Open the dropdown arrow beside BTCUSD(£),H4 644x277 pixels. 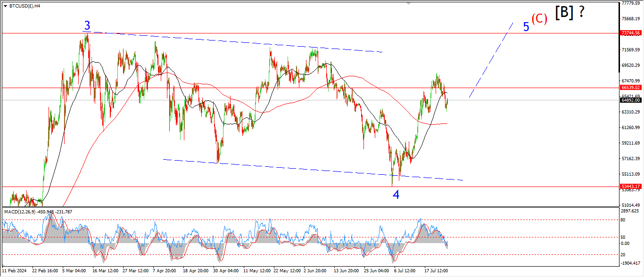5,6
